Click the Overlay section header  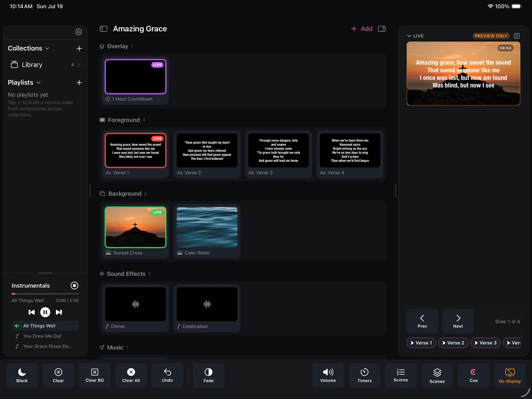[x=116, y=46]
